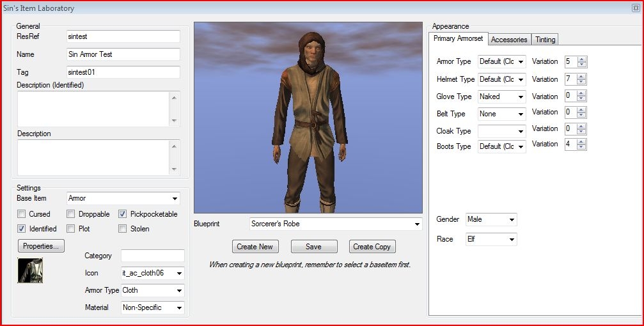644x326 pixels.
Task: Enable the Cursed checkbox
Action: point(22,214)
